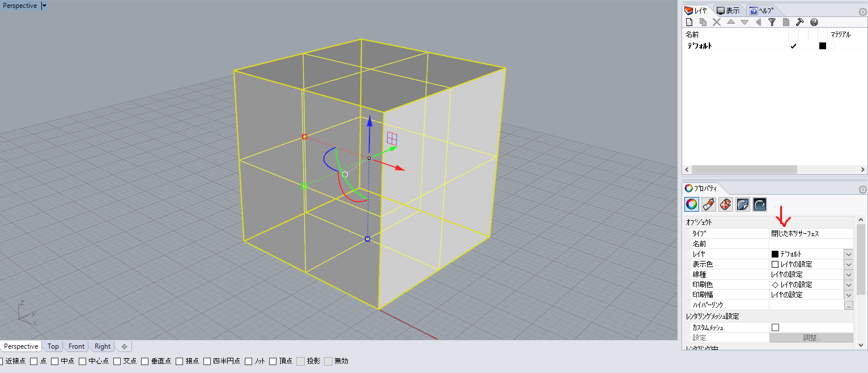Open the layer panel gear options

click(x=862, y=11)
